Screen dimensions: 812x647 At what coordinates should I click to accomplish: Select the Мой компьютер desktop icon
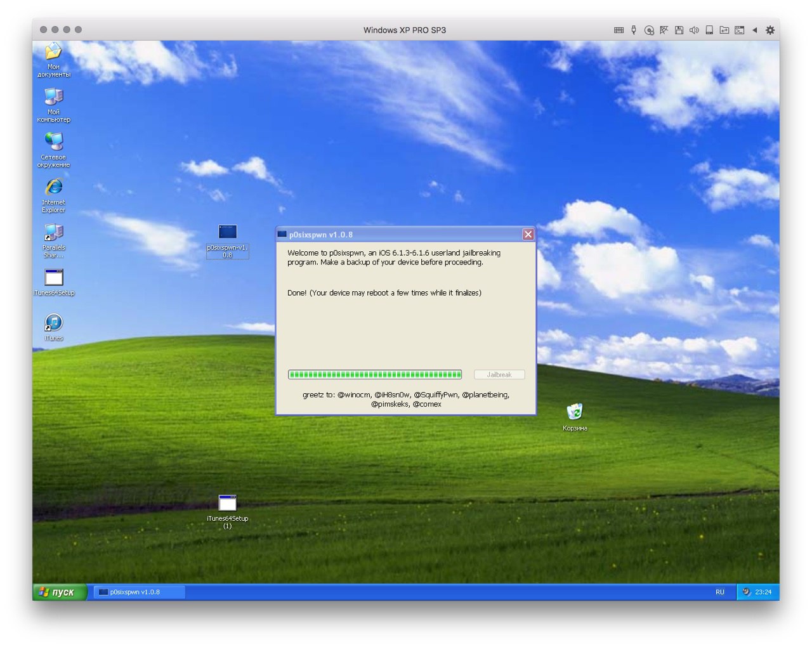tap(53, 105)
